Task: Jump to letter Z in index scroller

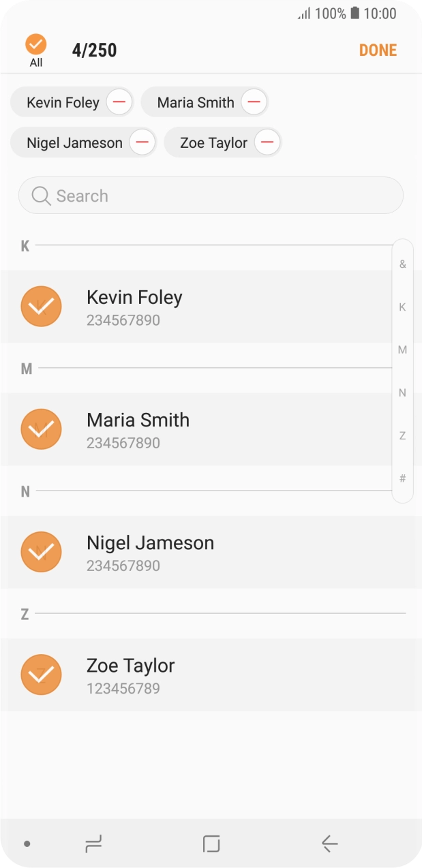Action: pos(402,435)
